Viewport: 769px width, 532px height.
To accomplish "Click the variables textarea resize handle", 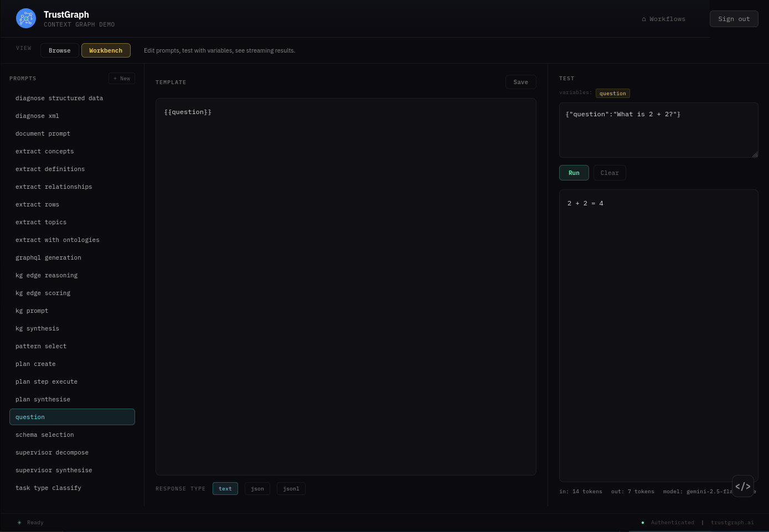I will 755,154.
